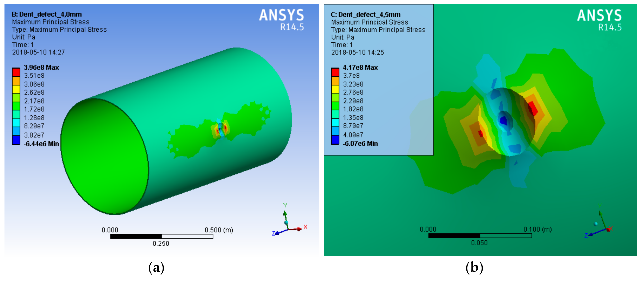
Task: Click the yellow swatch in right legend
Action: [x=335, y=89]
